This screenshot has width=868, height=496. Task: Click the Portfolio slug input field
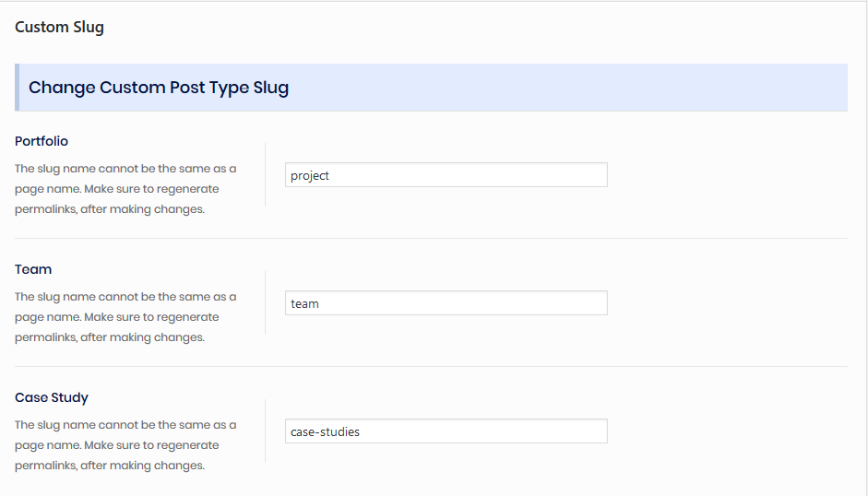(446, 175)
